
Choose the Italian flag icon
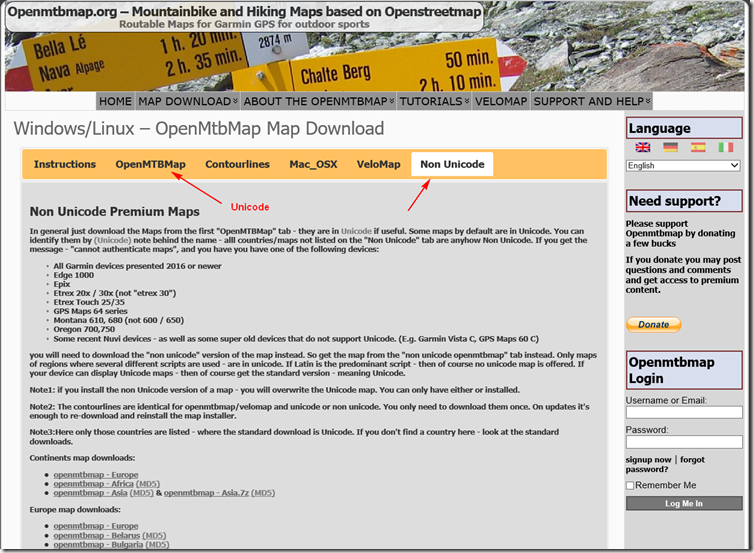[725, 147]
